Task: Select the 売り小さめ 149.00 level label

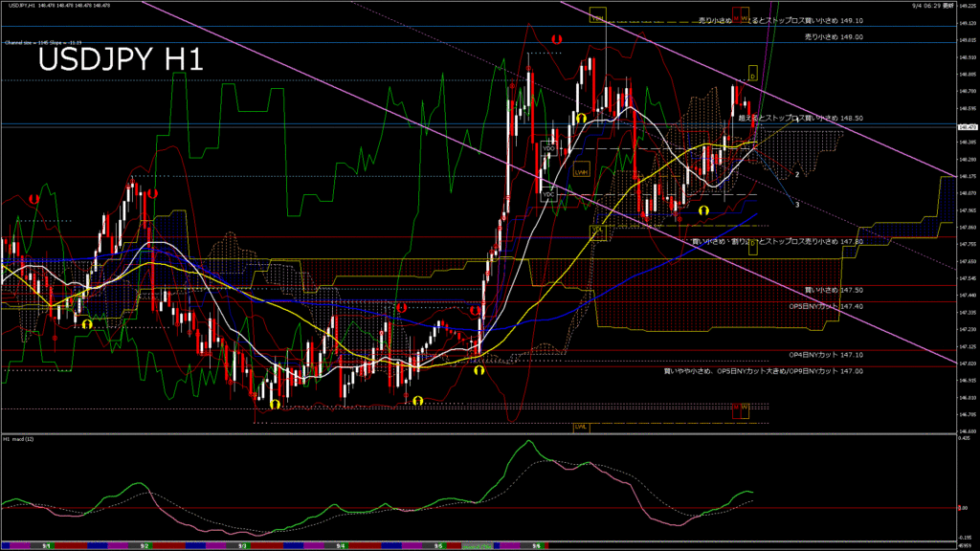Action: coord(833,36)
